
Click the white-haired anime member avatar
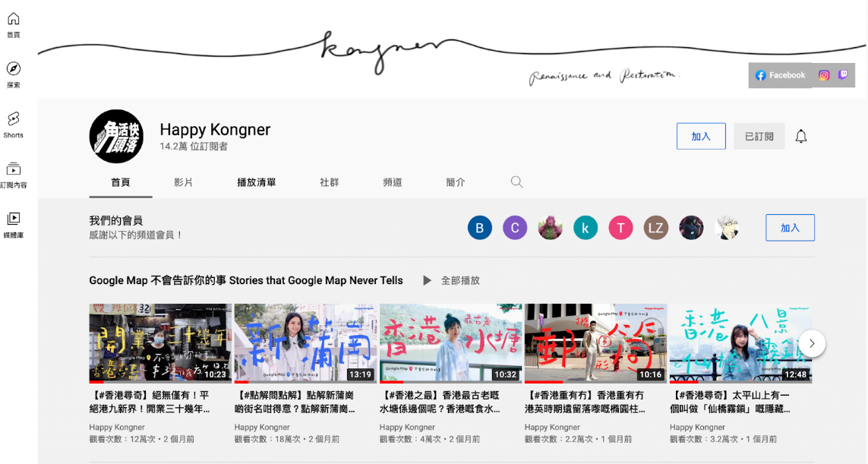[726, 228]
